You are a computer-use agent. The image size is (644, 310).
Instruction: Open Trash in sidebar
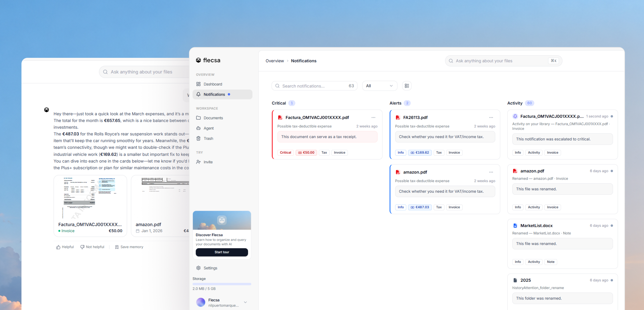222,138
